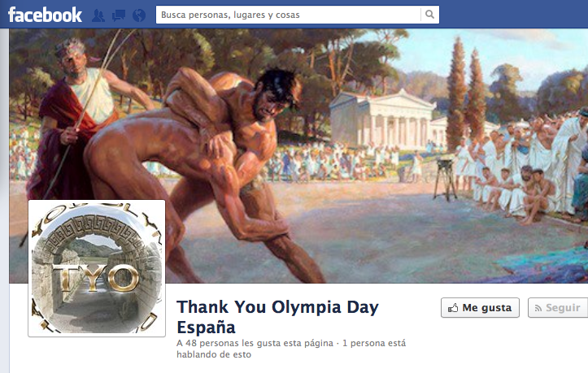588x373 pixels.
Task: Follow the page with the Seguir button
Action: [558, 308]
